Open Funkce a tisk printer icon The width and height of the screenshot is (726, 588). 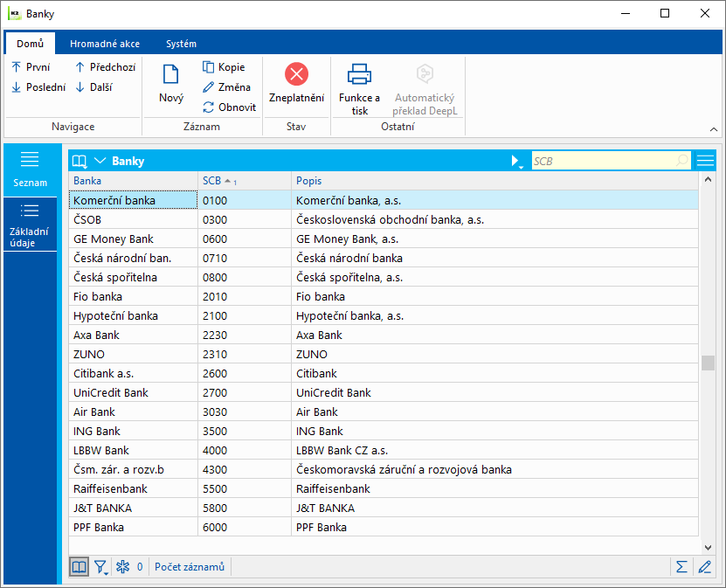point(359,74)
